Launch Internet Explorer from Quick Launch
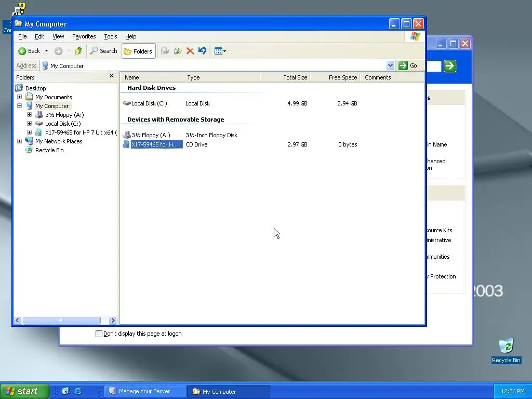The width and height of the screenshot is (532, 399). click(x=78, y=391)
